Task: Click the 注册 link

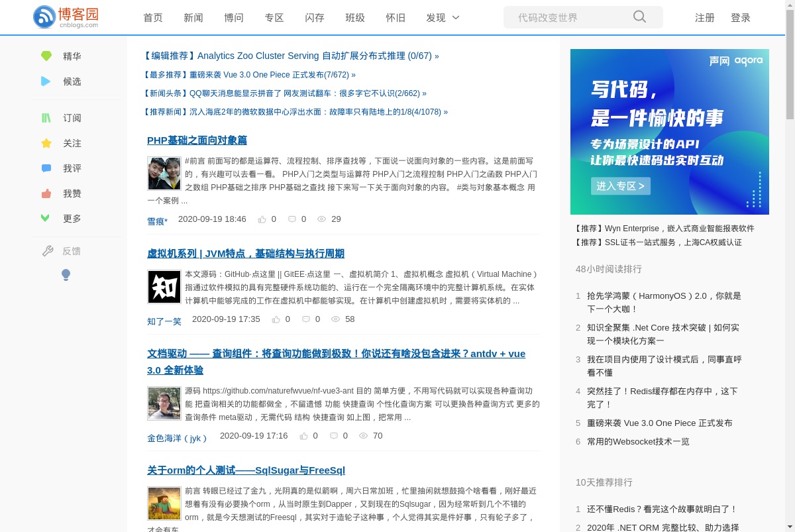Action: (705, 18)
